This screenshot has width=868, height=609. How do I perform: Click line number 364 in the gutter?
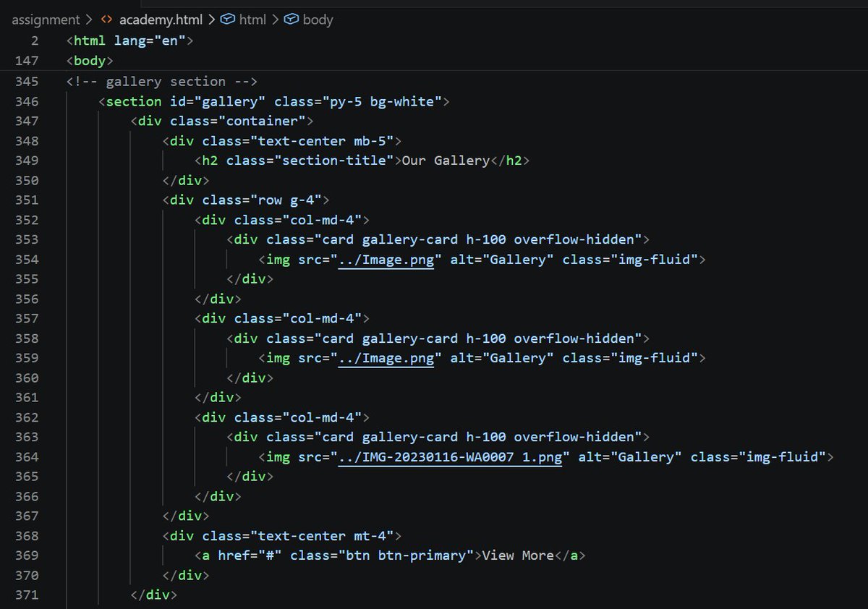click(x=26, y=457)
